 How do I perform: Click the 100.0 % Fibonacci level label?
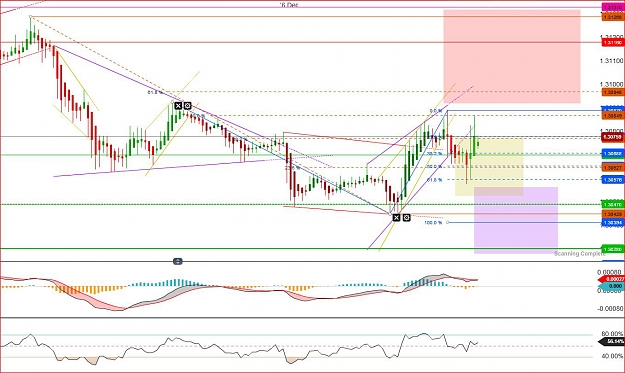coord(433,223)
